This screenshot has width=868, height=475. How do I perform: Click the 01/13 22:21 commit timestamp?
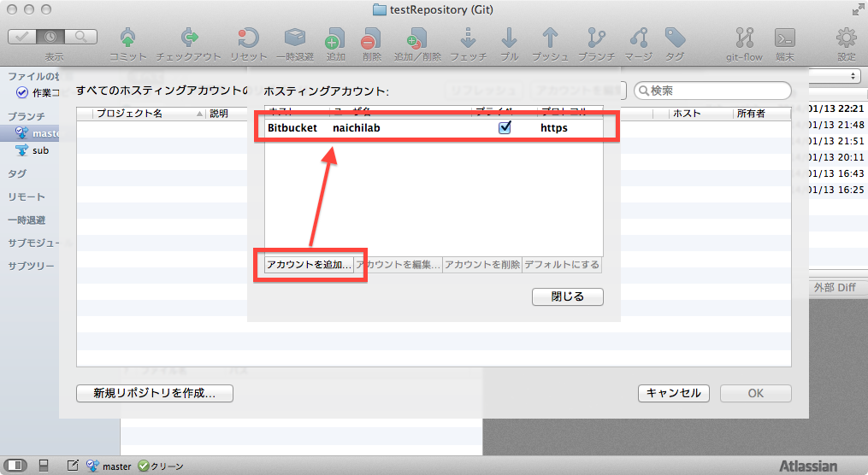tap(836, 108)
